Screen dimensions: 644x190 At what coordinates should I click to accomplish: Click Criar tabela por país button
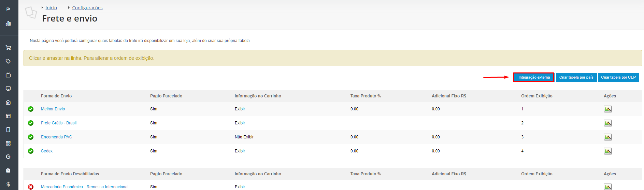(x=576, y=77)
